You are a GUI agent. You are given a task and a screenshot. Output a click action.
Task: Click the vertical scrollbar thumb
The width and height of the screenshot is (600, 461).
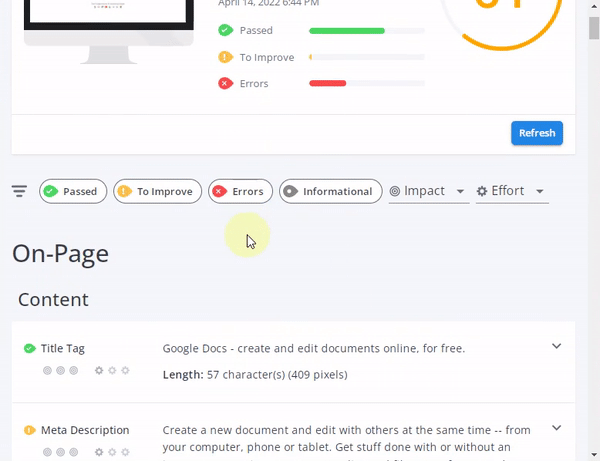594,28
